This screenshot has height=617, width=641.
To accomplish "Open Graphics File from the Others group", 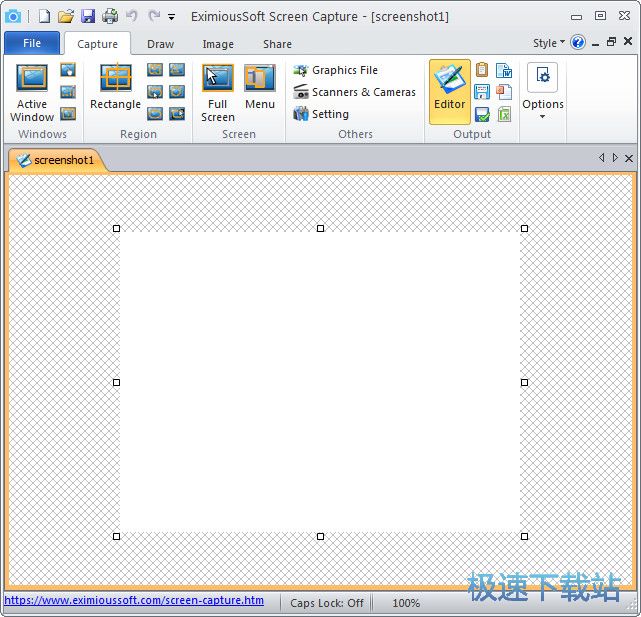I will (335, 71).
